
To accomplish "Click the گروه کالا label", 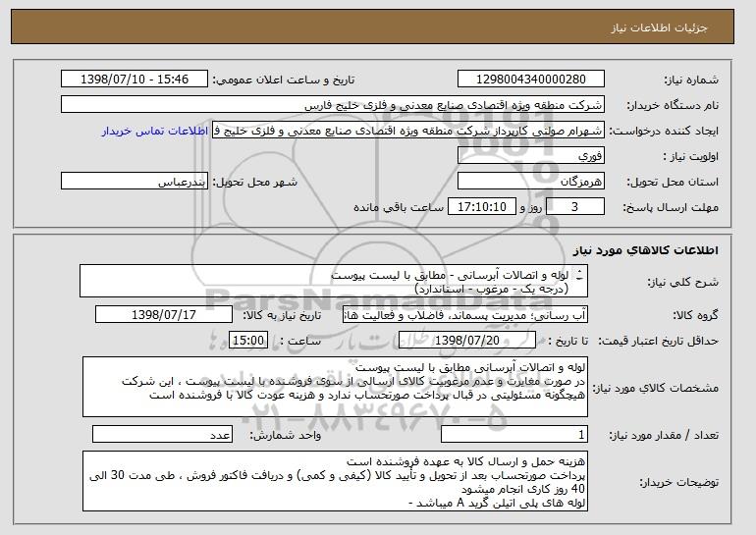I will (x=696, y=316).
